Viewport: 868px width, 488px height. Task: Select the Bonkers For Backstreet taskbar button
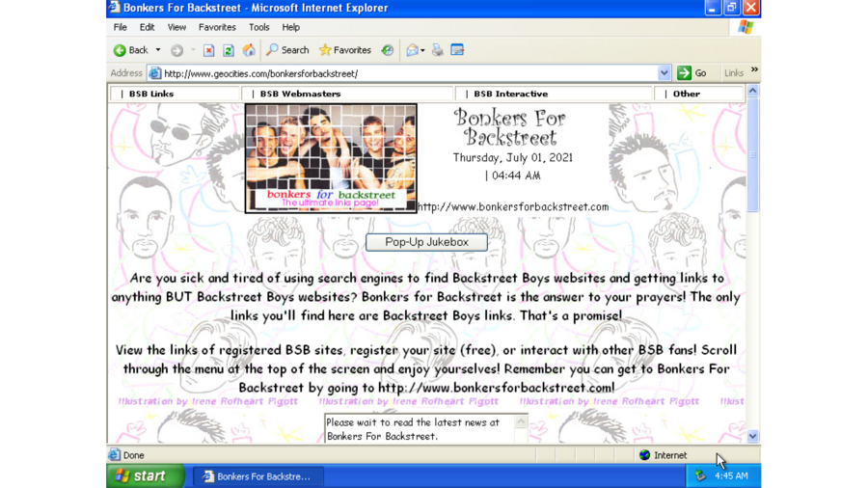click(x=258, y=476)
